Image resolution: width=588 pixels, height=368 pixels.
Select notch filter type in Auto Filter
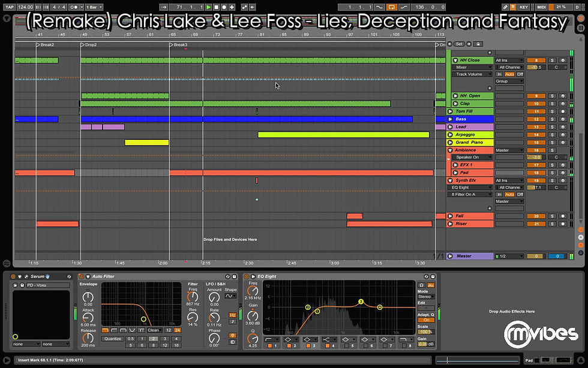pyautogui.click(x=132, y=330)
